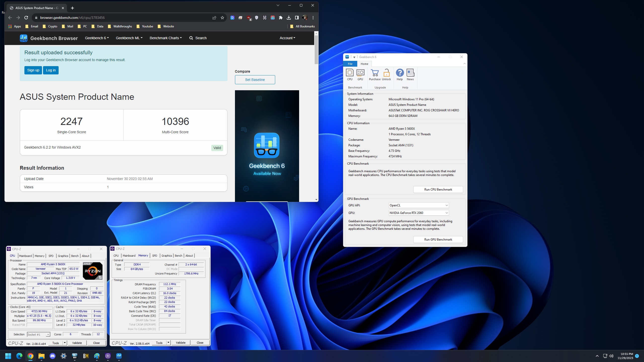Open Geekbench 6 taskbar icon
Viewport: 644px width, 362px height.
[x=119, y=356]
